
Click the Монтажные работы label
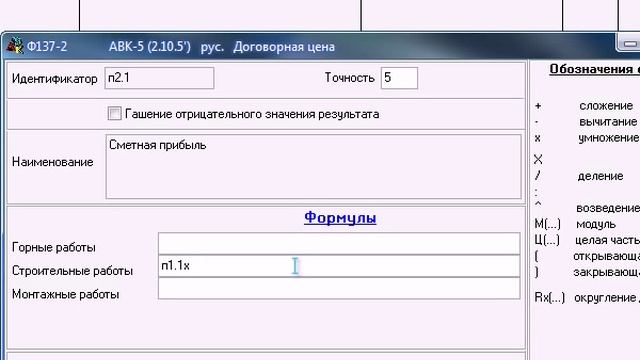65,294
